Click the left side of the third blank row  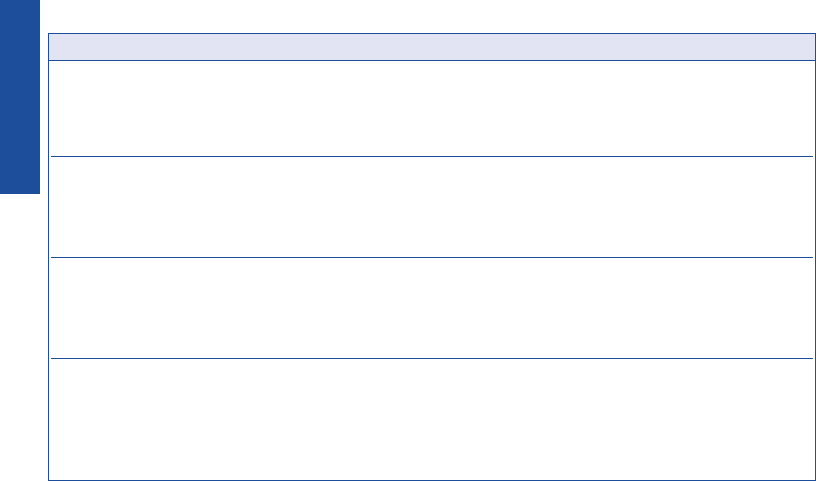pos(90,307)
